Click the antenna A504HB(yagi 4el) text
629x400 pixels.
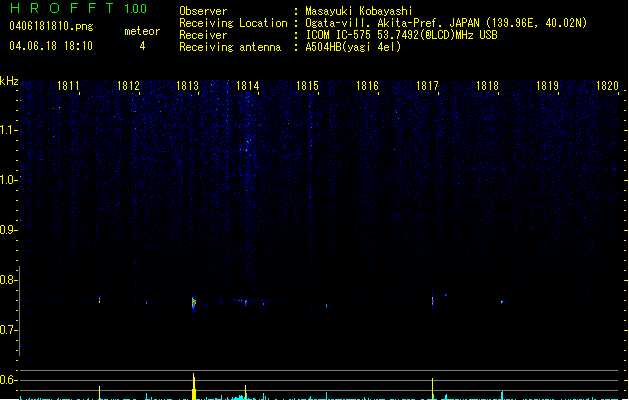[x=353, y=47]
